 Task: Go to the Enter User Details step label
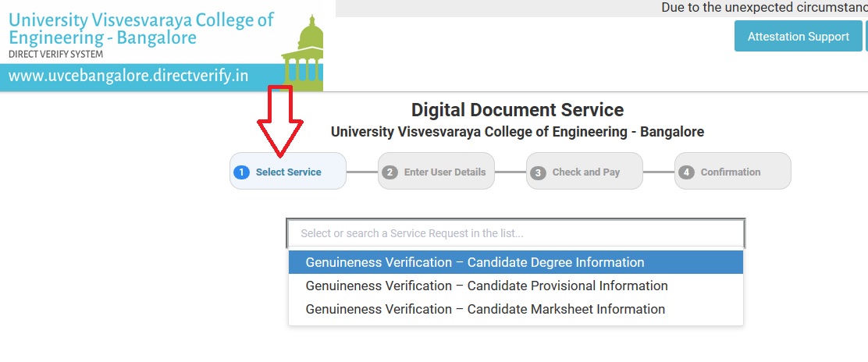445,172
